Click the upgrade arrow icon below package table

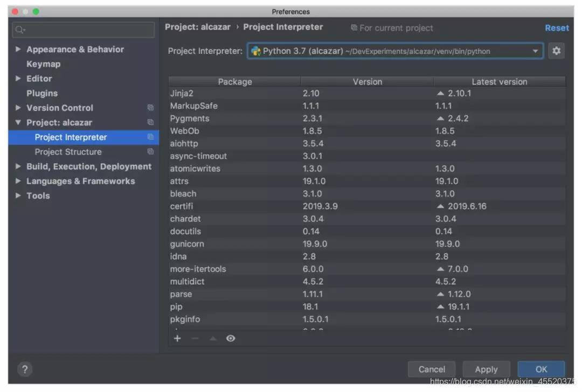(213, 338)
